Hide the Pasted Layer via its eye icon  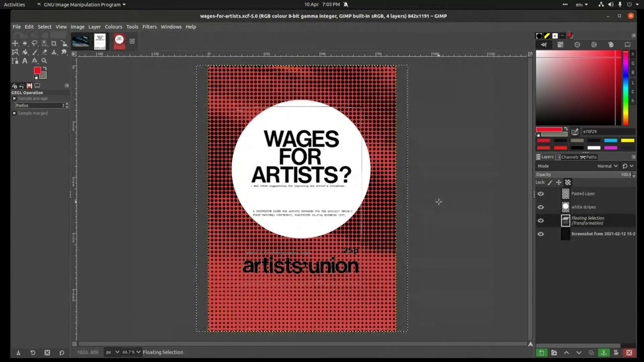point(540,194)
